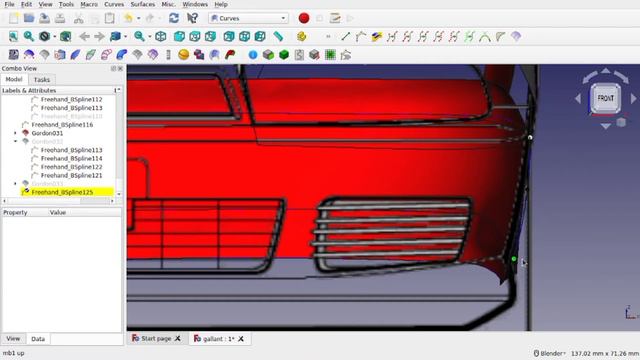Start macro recording with the red button

click(x=304, y=18)
